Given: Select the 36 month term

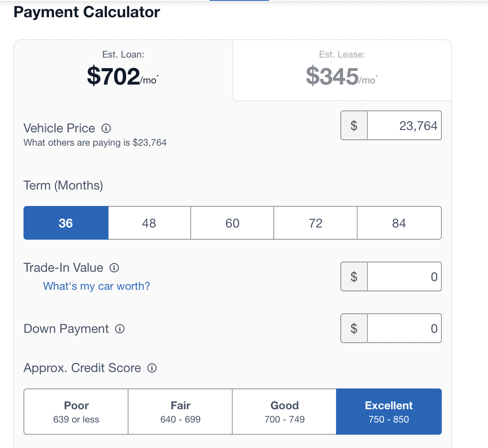Looking at the screenshot, I should [66, 223].
